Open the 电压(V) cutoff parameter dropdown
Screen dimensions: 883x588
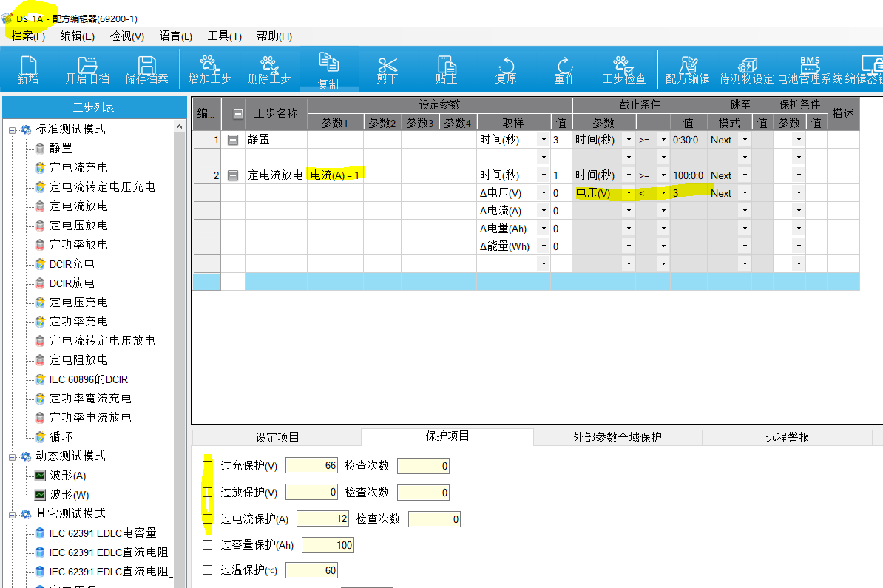click(x=629, y=193)
